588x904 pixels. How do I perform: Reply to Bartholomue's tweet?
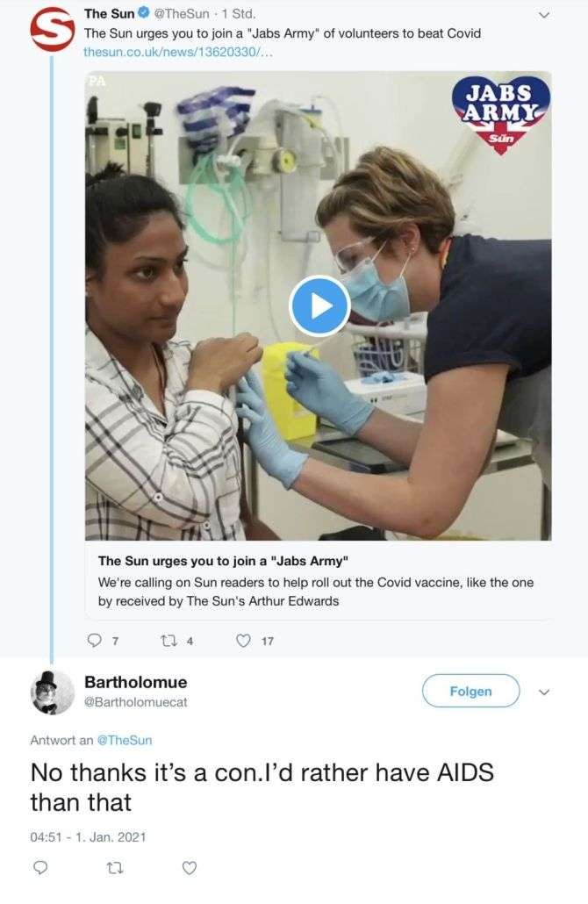tap(39, 867)
